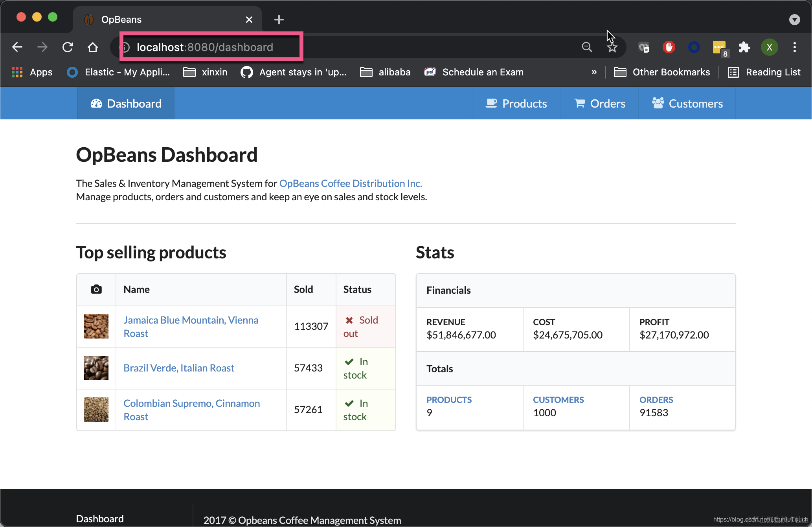The height and width of the screenshot is (527, 812).
Task: Click the Brazil Verde coffee thumbnail
Action: [96, 368]
